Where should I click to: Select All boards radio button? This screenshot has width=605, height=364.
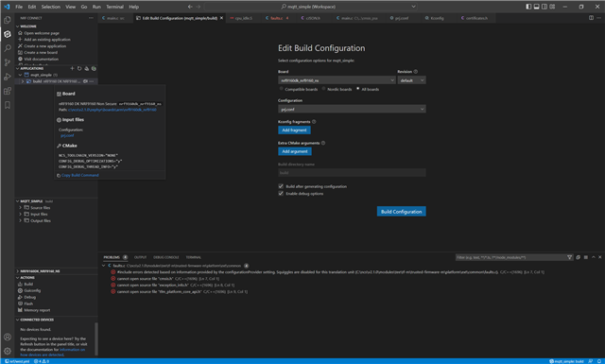click(357, 89)
